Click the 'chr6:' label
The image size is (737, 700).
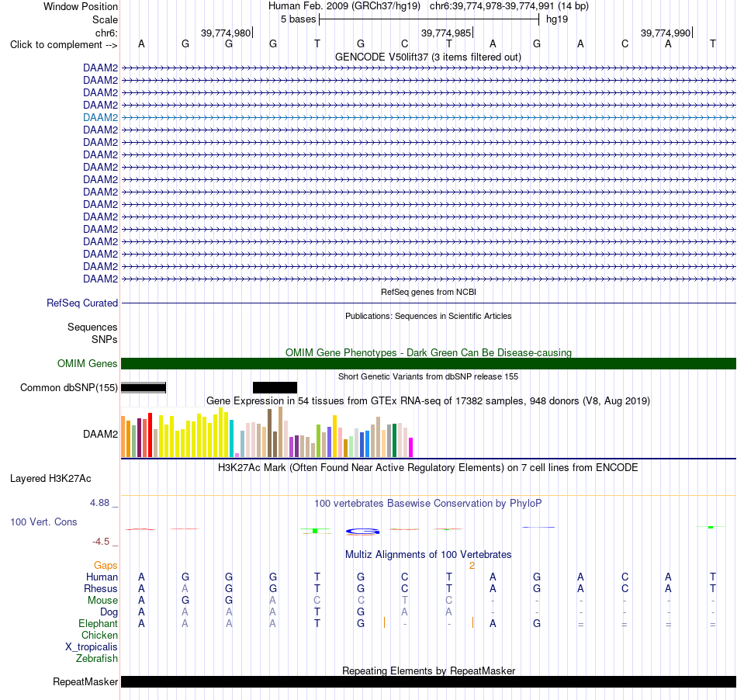click(x=107, y=33)
